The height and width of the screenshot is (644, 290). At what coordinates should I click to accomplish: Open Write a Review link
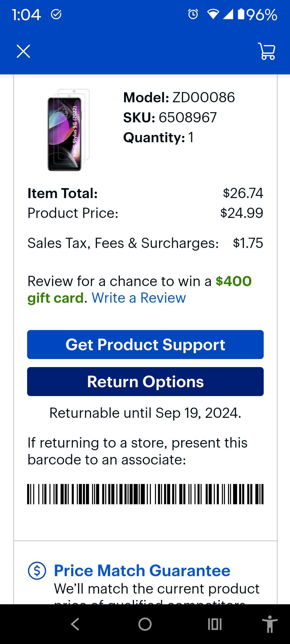tap(138, 298)
